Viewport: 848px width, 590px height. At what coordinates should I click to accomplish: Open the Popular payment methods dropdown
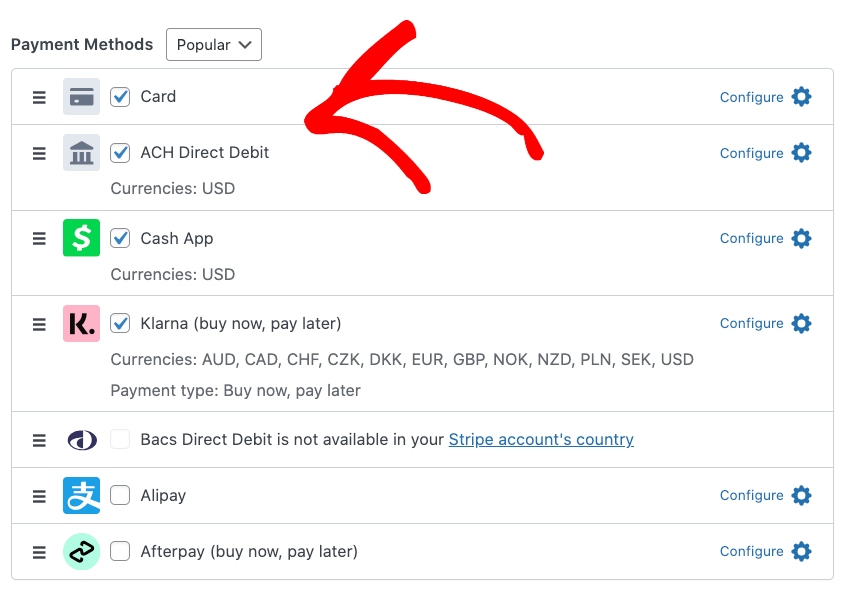point(214,45)
